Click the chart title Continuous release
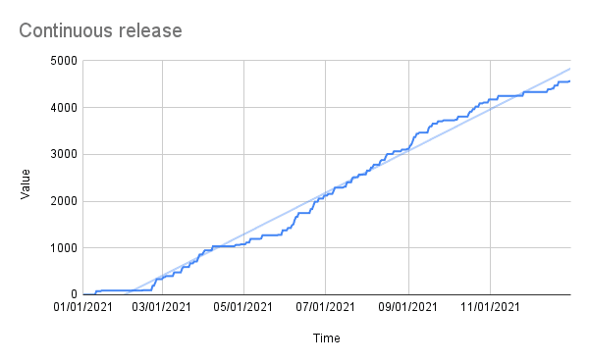Viewport: 589px width, 364px height. (100, 30)
